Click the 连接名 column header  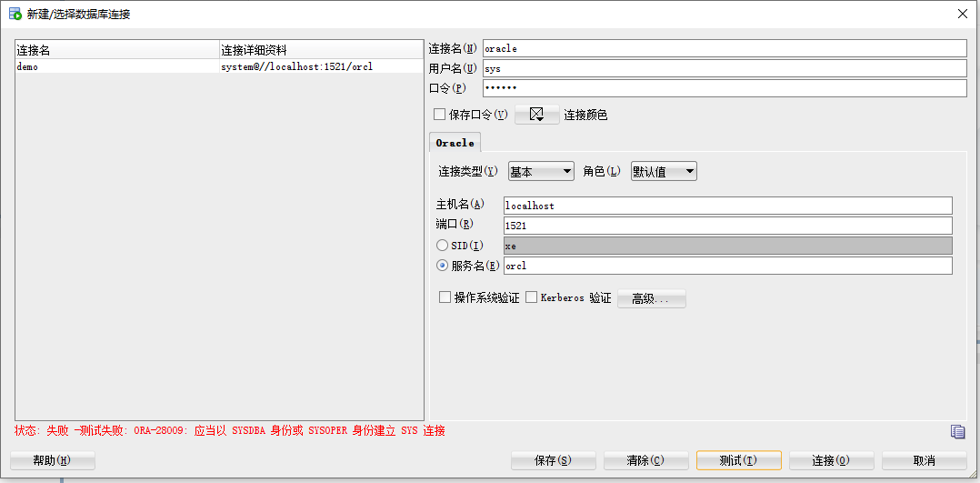[x=117, y=50]
